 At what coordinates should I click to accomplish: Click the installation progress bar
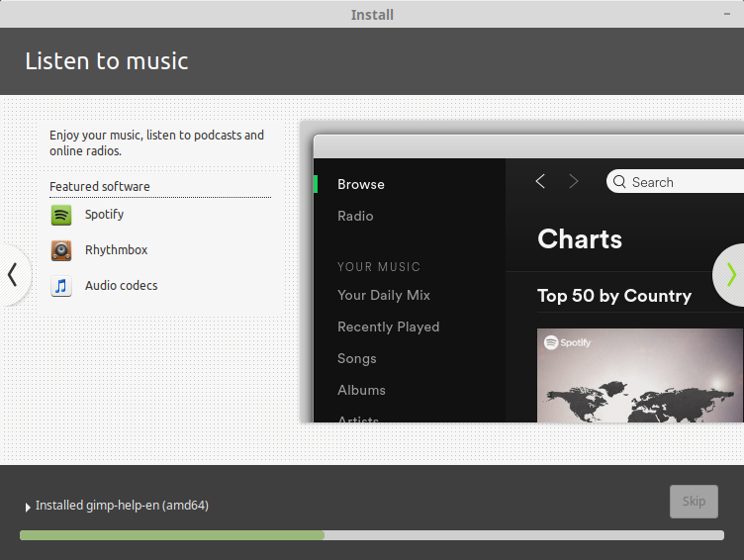(x=371, y=535)
